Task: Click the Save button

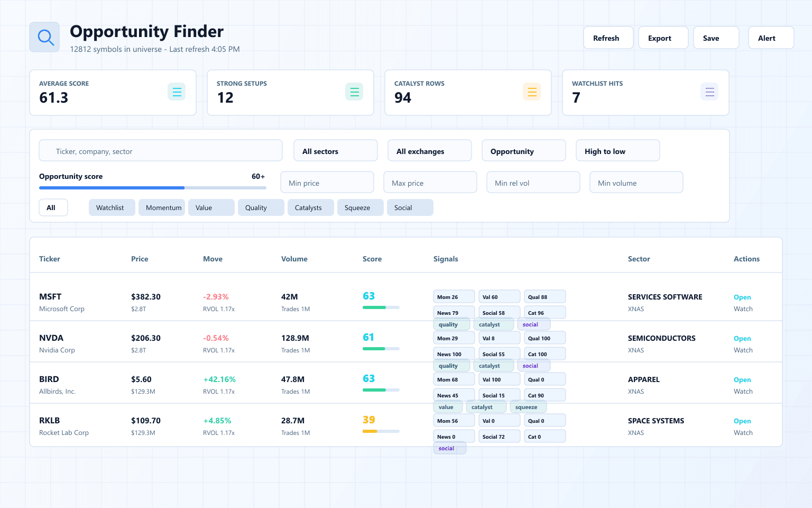Action: coord(716,38)
